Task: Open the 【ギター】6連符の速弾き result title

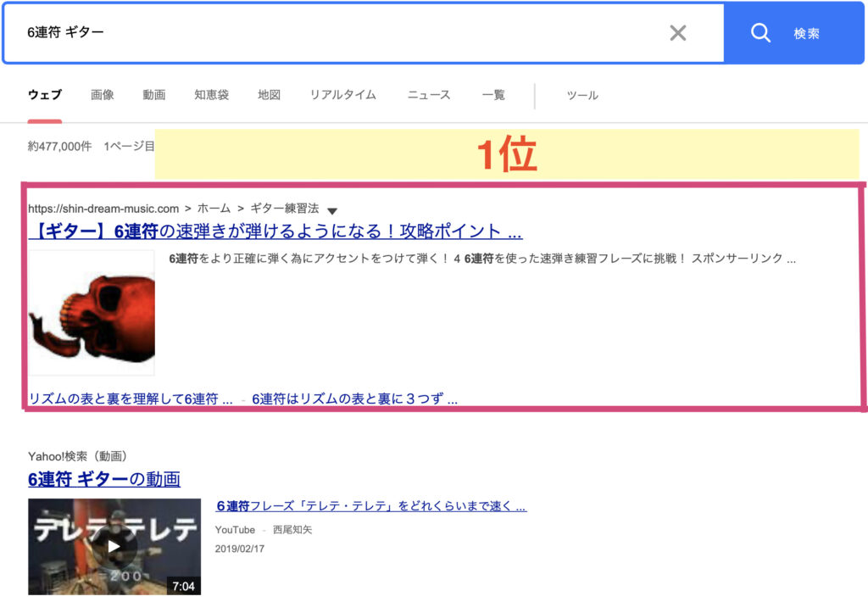Action: [x=275, y=231]
